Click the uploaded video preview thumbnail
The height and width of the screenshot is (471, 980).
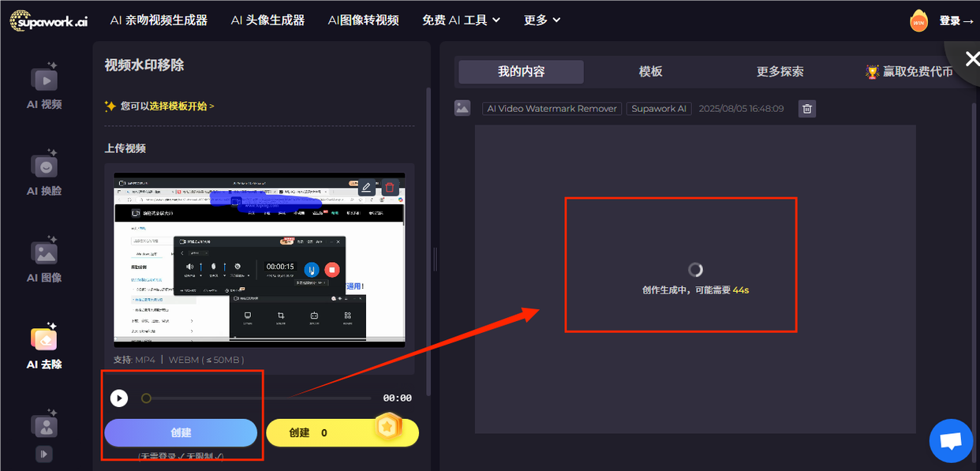click(260, 260)
